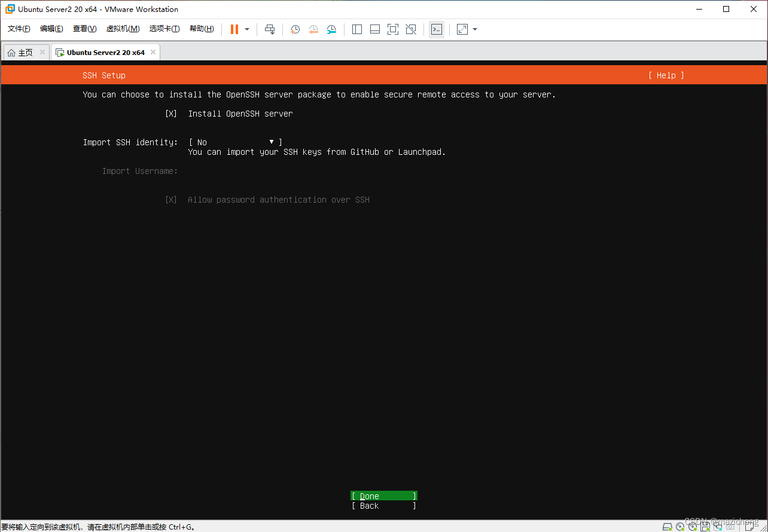Screen dimensions: 768x532
Task: Revert the virtual machine to snapshot
Action: coord(313,29)
